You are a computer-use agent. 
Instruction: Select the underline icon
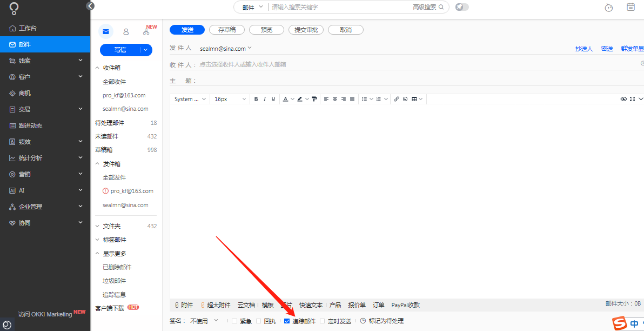(x=273, y=98)
